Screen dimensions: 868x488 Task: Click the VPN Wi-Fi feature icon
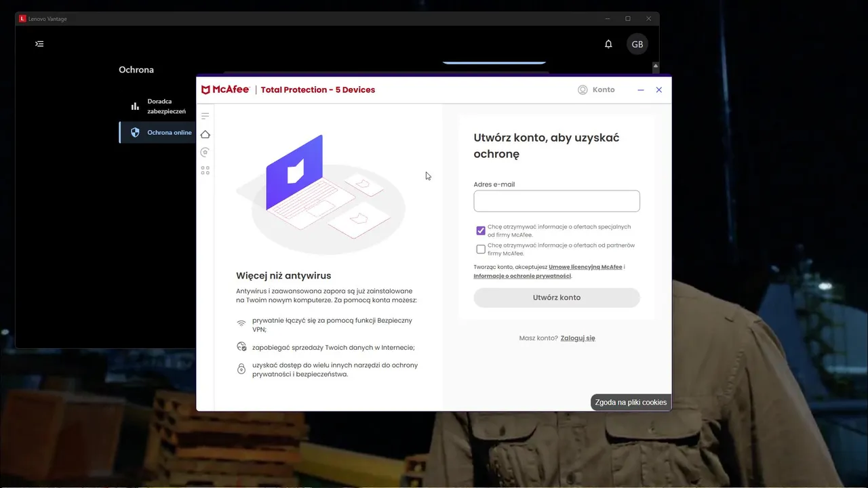click(241, 323)
